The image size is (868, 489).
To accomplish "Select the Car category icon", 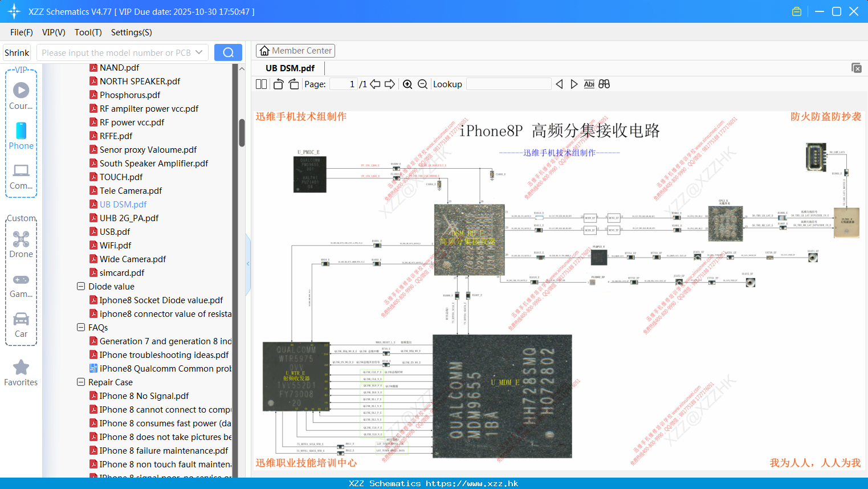I will click(21, 325).
